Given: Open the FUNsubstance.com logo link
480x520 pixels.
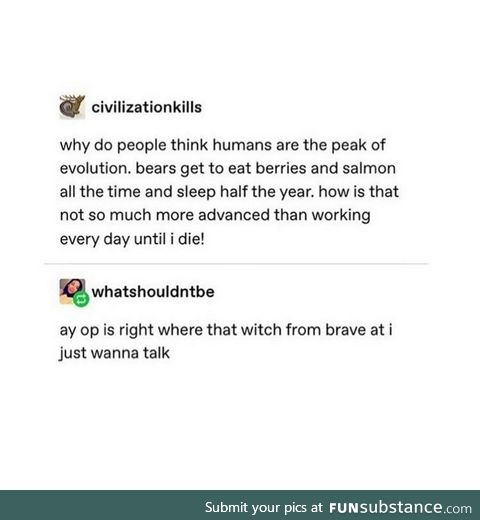Looking at the screenshot, I should (400, 508).
